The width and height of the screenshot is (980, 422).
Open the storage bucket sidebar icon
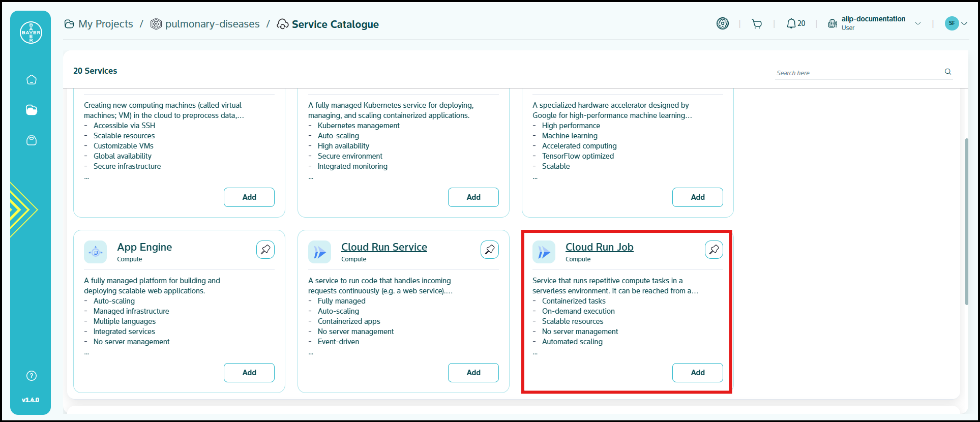[32, 140]
